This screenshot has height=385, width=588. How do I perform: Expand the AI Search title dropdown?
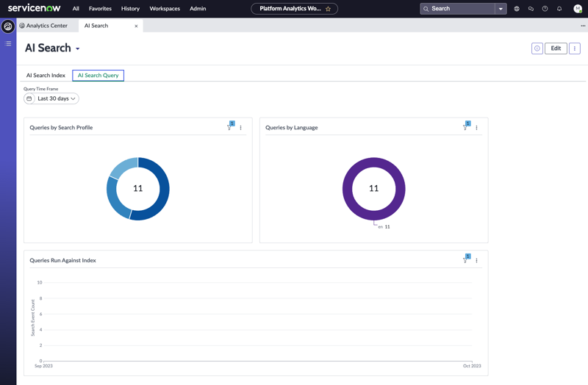point(78,48)
